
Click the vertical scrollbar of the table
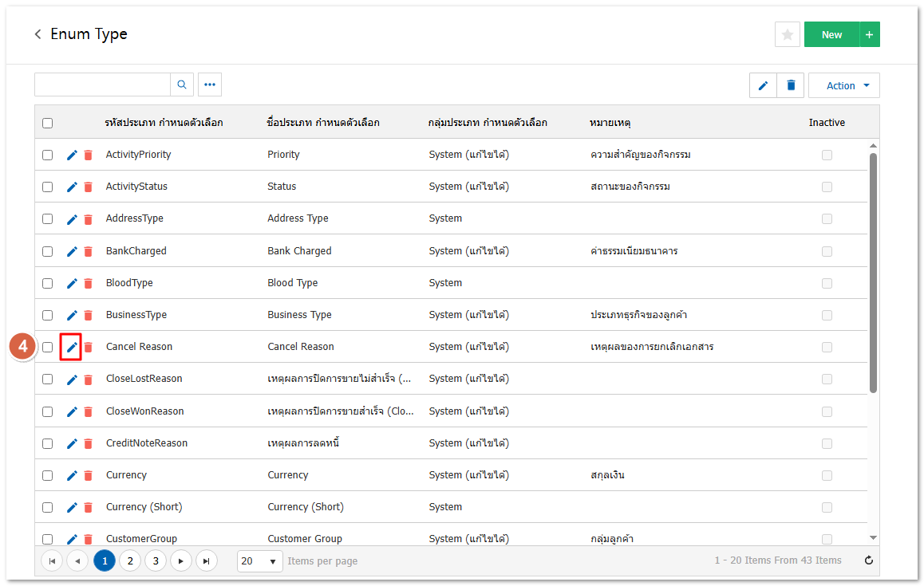873,271
